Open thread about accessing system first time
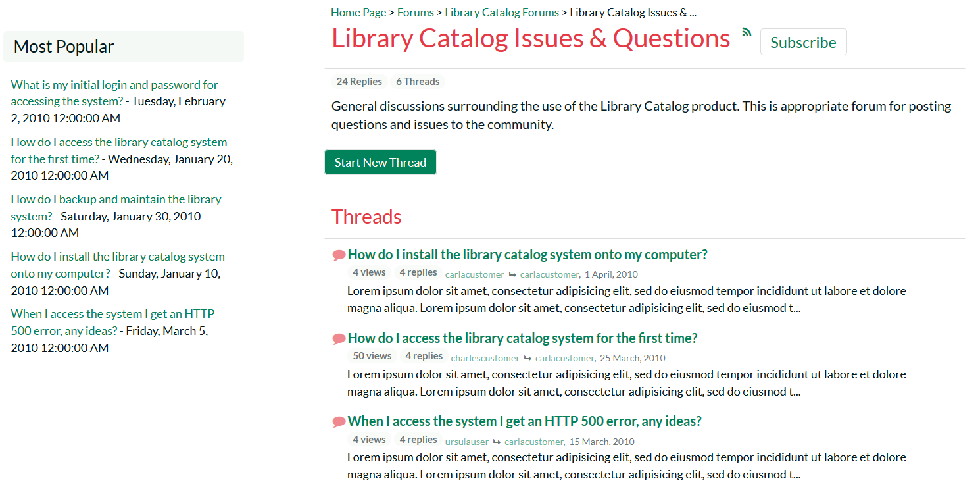980x489 pixels. [522, 338]
